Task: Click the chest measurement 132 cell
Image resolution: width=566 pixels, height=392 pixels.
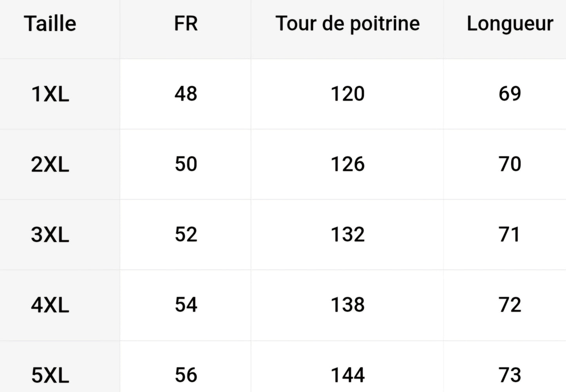Action: [347, 235]
